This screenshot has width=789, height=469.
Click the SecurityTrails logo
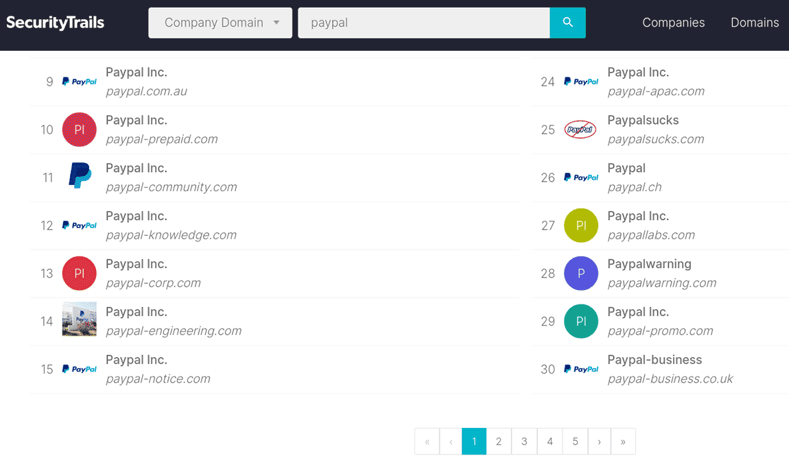pos(55,23)
